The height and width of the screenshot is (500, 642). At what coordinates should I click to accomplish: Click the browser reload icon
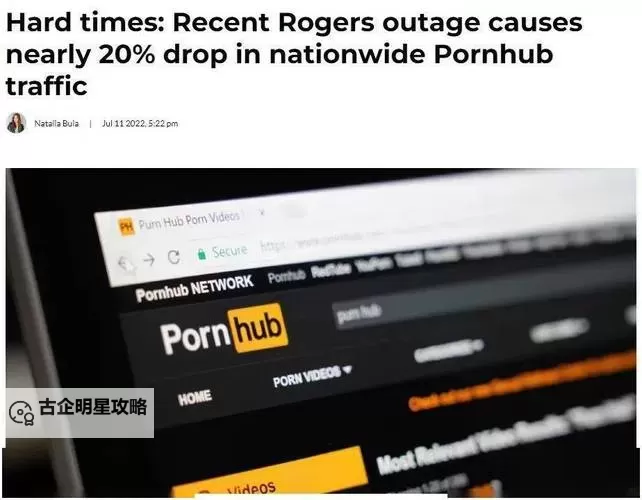(174, 257)
